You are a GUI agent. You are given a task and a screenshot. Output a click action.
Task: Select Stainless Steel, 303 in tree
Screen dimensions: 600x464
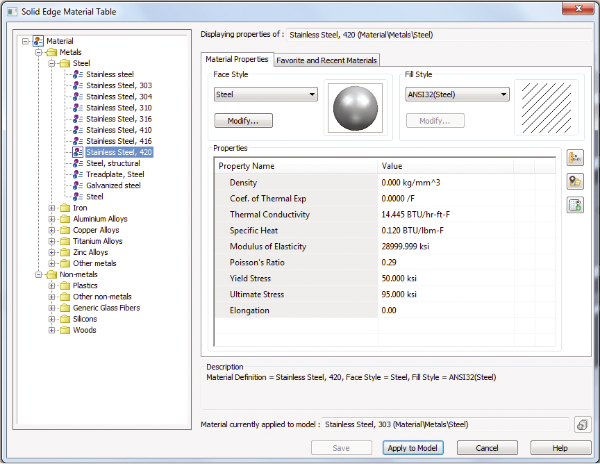(119, 85)
